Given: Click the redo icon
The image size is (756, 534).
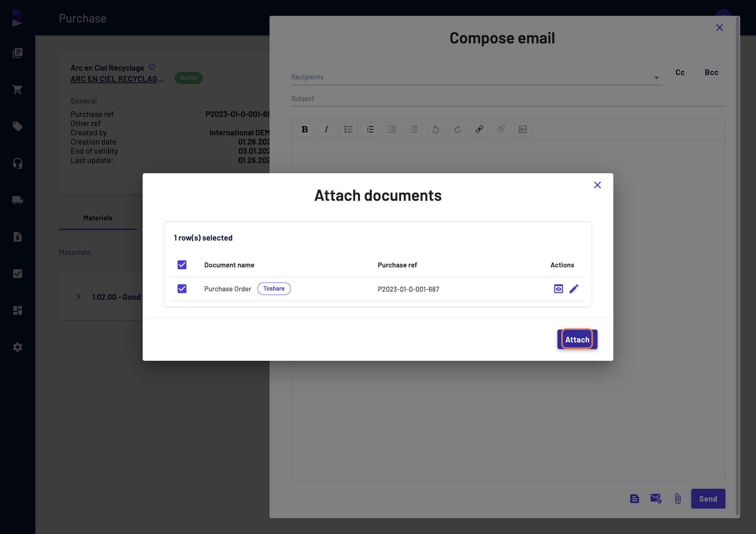Looking at the screenshot, I should tap(457, 129).
